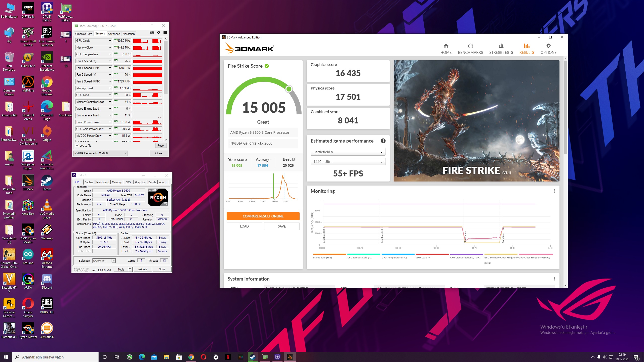Open the Steam desktop shortcut
Screen dimensions: 644x362
coord(47,183)
